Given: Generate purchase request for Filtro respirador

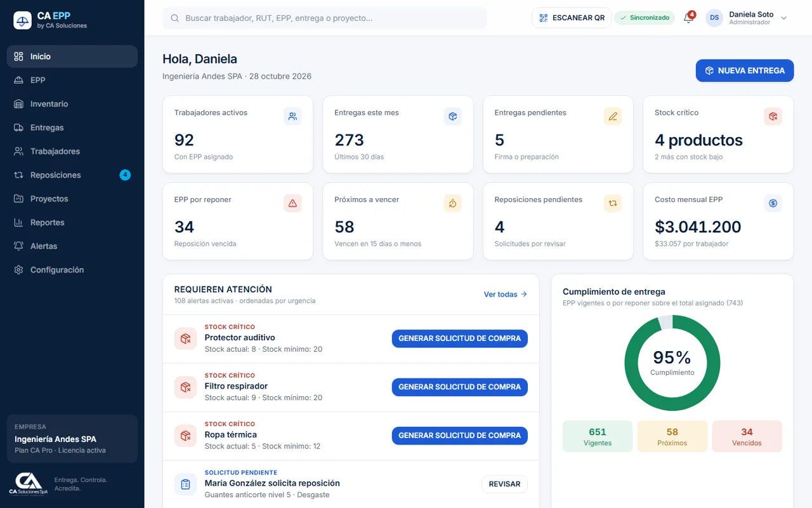Looking at the screenshot, I should (x=460, y=387).
